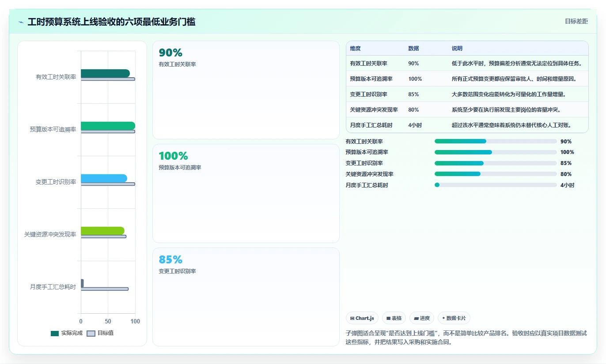Click the 月度手工汇总耗时 progress bar
The height and width of the screenshot is (364, 606).
[x=496, y=185]
